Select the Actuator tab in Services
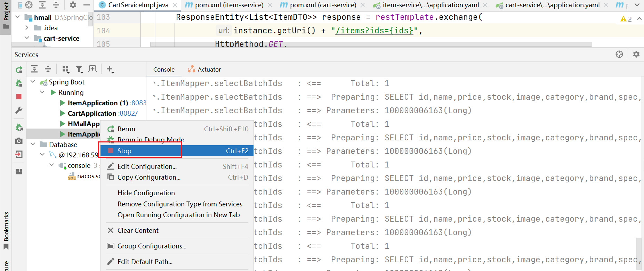 coord(204,69)
